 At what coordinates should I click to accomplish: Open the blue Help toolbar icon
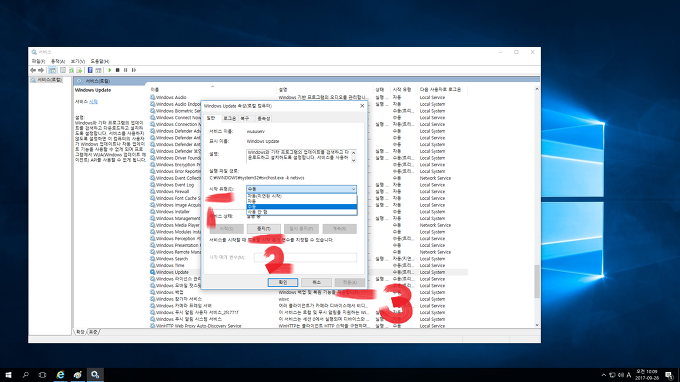90,70
